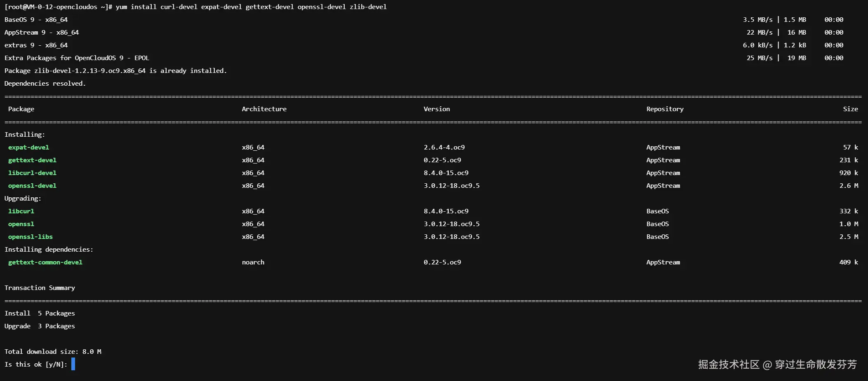
Task: Click the BaseOS repository of libcurl row
Action: tap(658, 211)
